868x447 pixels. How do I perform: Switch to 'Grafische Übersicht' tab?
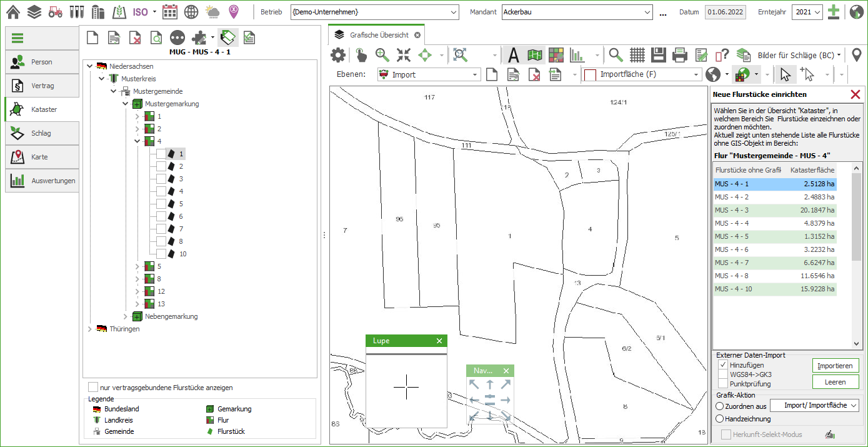point(379,35)
